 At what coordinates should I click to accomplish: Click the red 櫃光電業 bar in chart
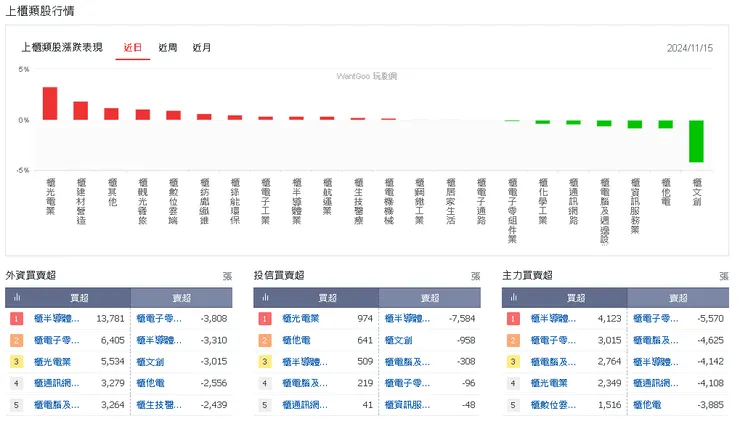(50, 103)
